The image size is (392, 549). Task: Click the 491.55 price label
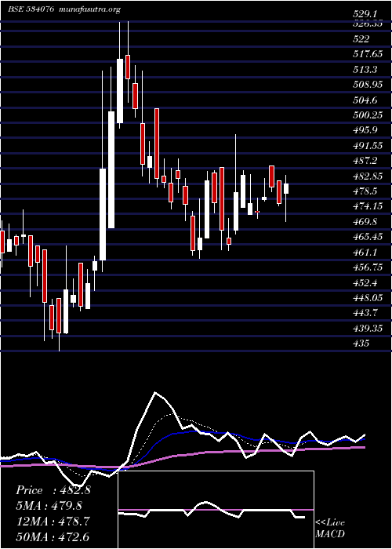pos(368,146)
